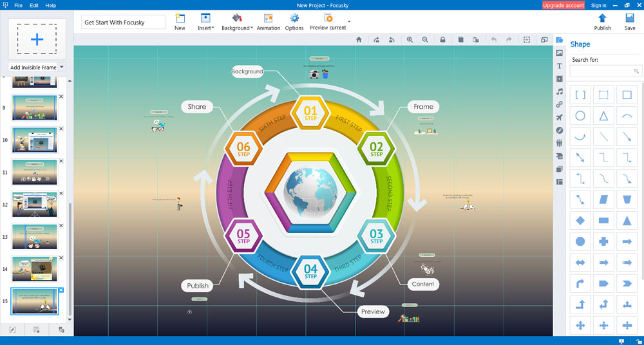Insert the bracket frame shape
Screen dimensions: 644x345
pyautogui.click(x=580, y=95)
